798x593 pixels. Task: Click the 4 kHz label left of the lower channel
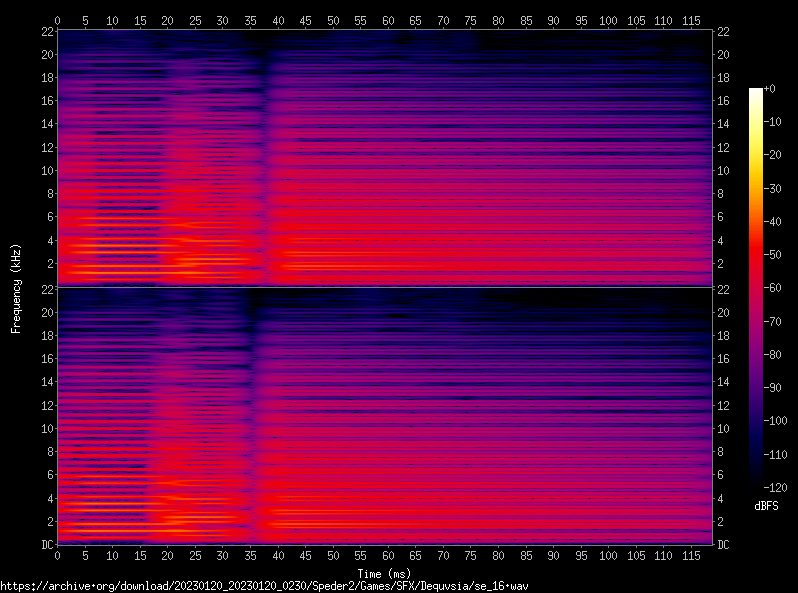[48, 498]
